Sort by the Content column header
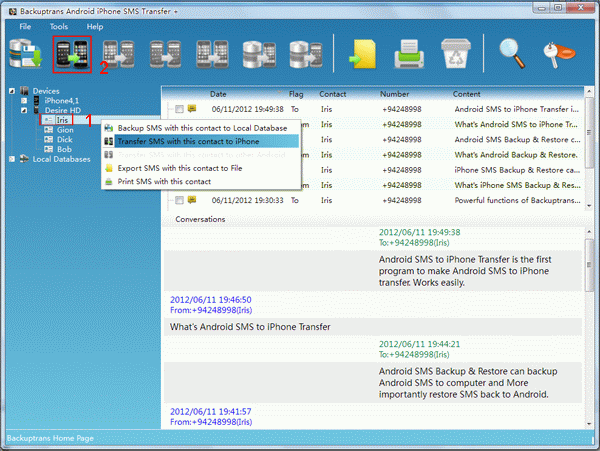This screenshot has width=600, height=451. point(466,94)
